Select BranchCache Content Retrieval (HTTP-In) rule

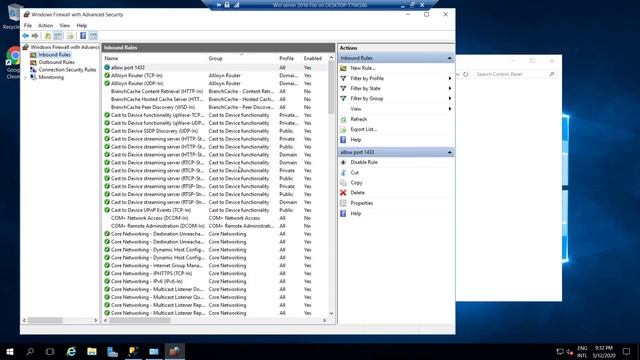click(x=215, y=91)
